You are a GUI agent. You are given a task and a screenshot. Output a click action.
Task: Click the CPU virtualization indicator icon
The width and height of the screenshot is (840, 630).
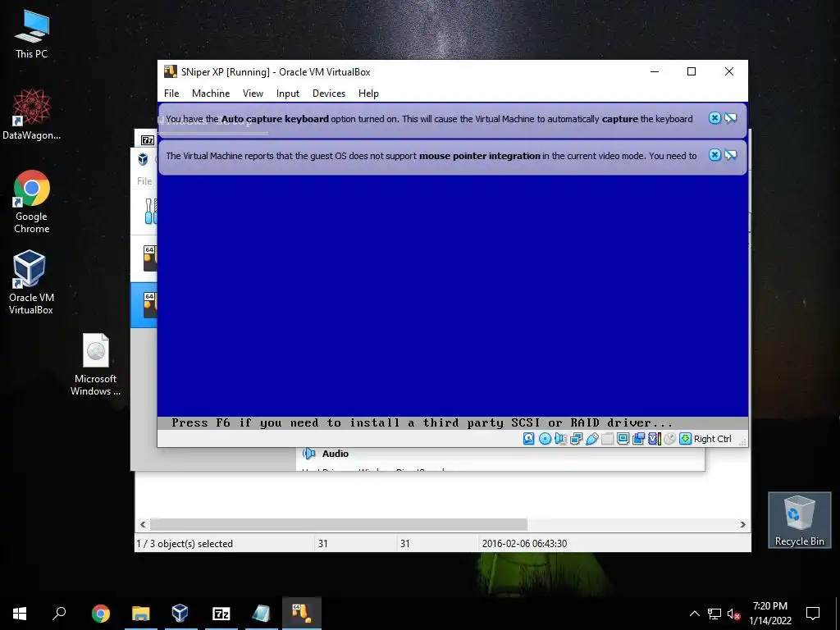654,439
